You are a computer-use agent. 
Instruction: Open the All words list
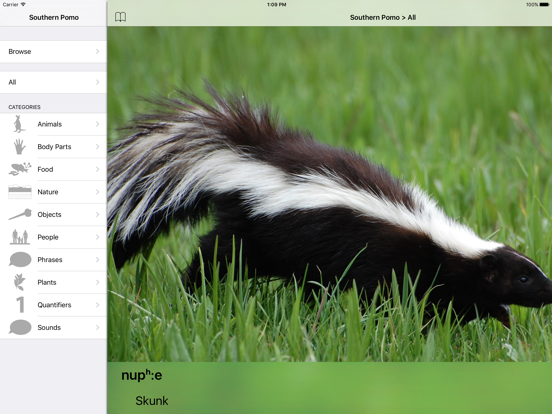pos(53,82)
